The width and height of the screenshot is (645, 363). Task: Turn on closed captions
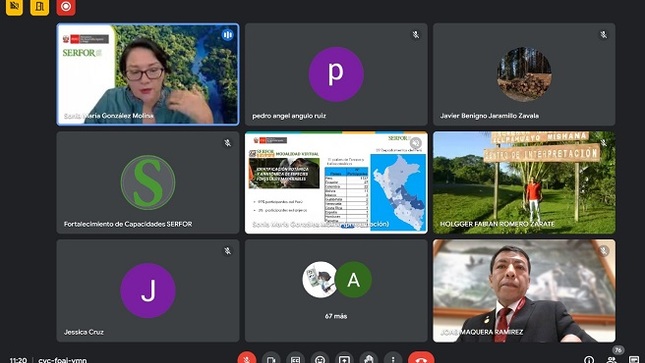pos(295,359)
